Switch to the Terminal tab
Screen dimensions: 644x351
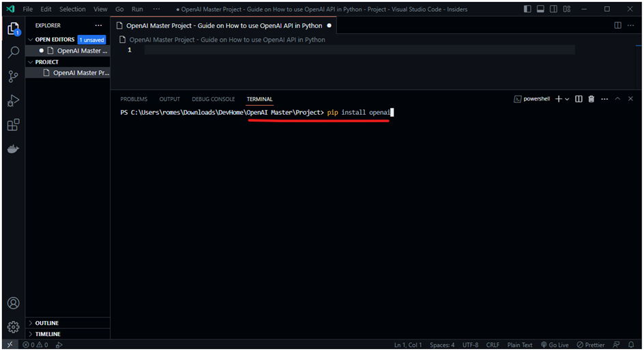coord(259,99)
